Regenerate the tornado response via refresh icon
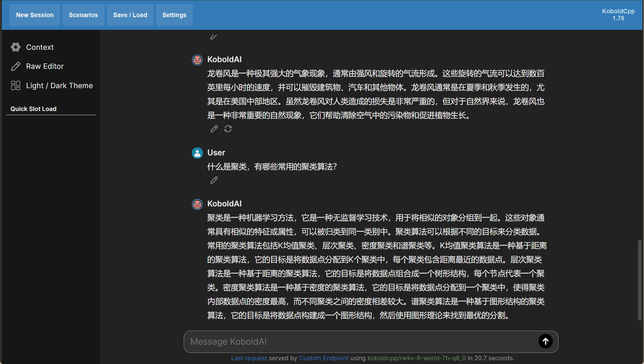 tap(228, 129)
